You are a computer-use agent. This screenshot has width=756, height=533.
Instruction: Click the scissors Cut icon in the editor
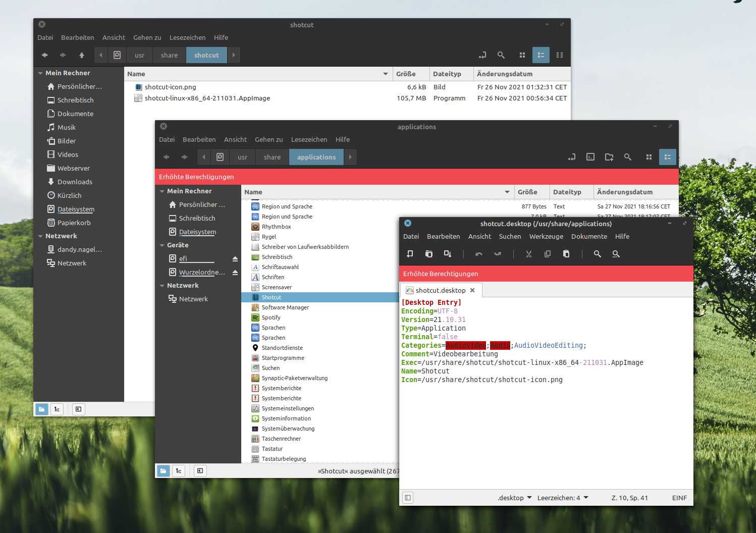pos(528,254)
